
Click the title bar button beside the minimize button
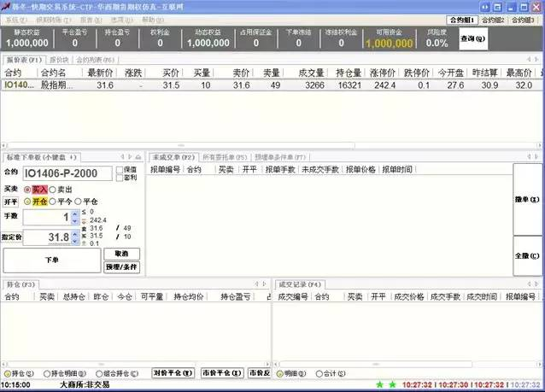pyautogui.click(x=498, y=7)
